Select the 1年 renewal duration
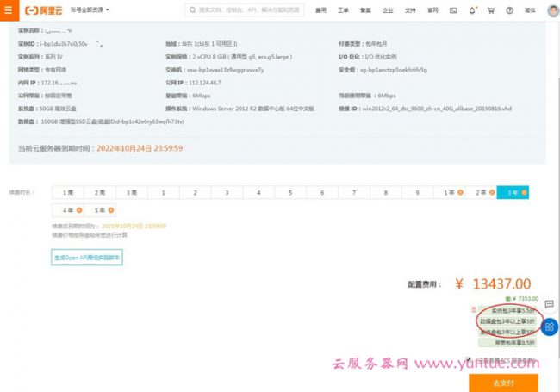Viewport: 560px width, 392px height. click(451, 192)
